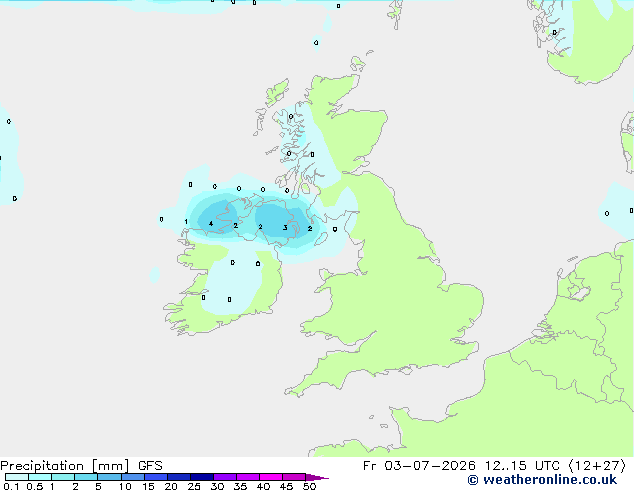Pick the 0.1–0.5 mm palest legend swatch
Screen dimensions: 634x490
tap(17, 477)
